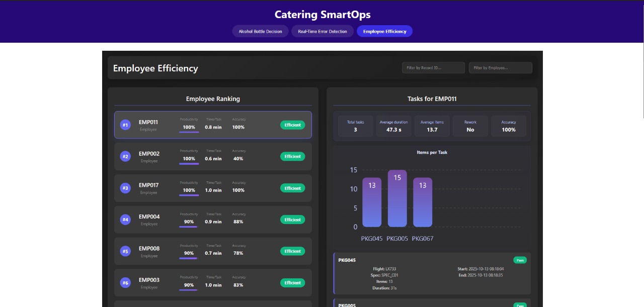Select employee EMP003 in ranking
Image resolution: width=644 pixels, height=307 pixels.
click(213, 283)
